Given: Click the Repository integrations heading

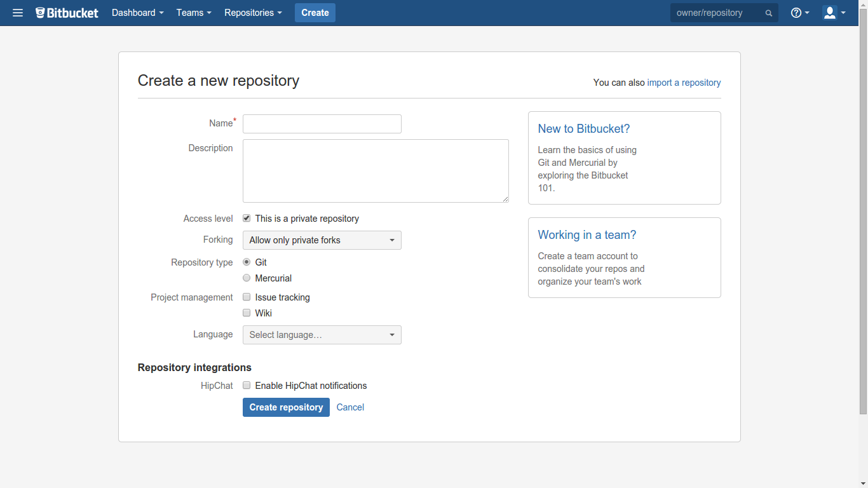Looking at the screenshot, I should coord(194,367).
